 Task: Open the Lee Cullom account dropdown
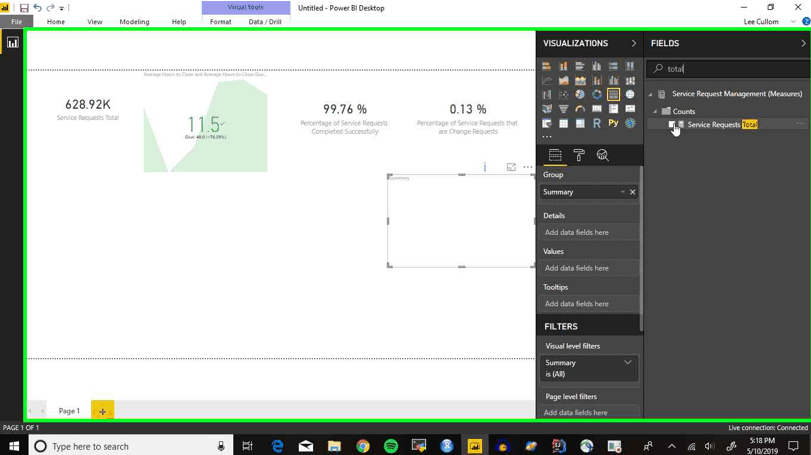click(x=793, y=22)
